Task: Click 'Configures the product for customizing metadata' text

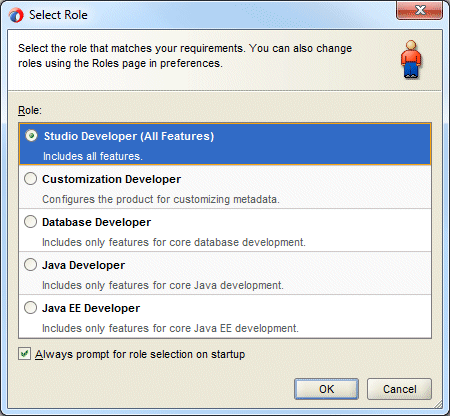Action: pyautogui.click(x=161, y=199)
